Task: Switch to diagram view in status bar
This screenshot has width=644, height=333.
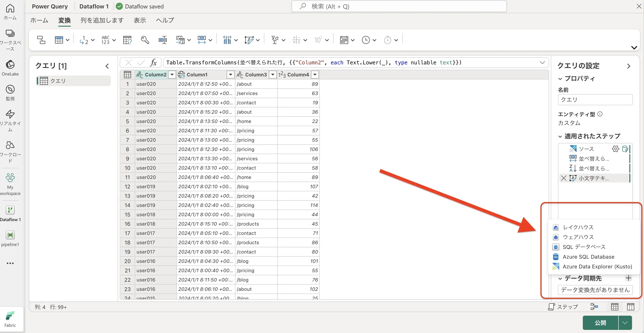Action: pyautogui.click(x=594, y=307)
